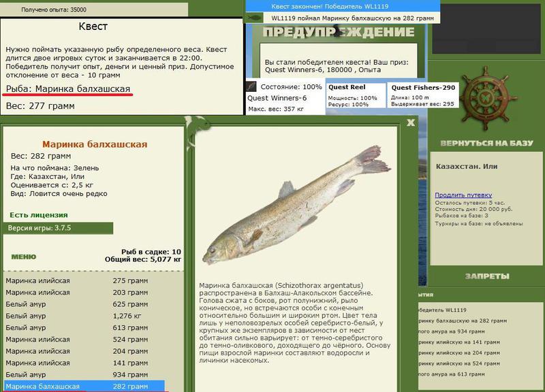
Task: Click the ПРЕДУПРЕЖДЕНИЕ heading
Action: tap(339, 32)
